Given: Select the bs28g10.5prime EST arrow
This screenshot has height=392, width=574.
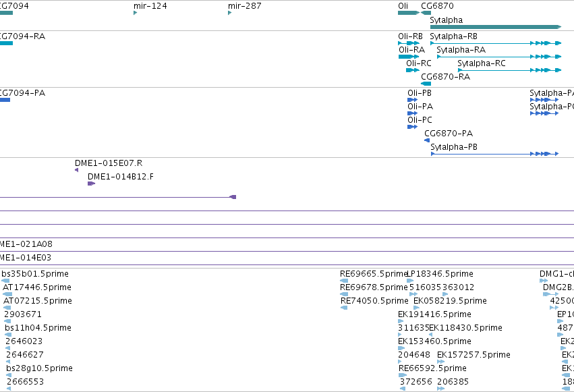Looking at the screenshot, I should tap(9, 376).
